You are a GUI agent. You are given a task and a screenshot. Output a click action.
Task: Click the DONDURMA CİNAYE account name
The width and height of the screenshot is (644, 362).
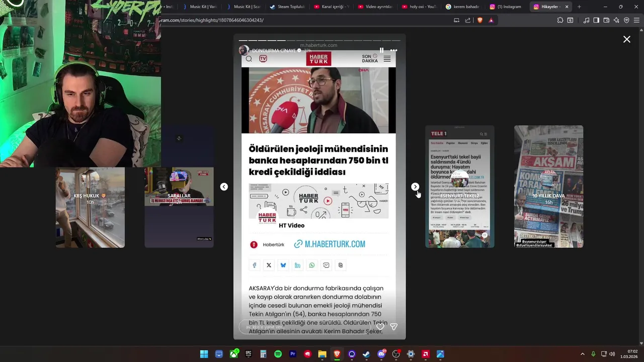pyautogui.click(x=274, y=51)
